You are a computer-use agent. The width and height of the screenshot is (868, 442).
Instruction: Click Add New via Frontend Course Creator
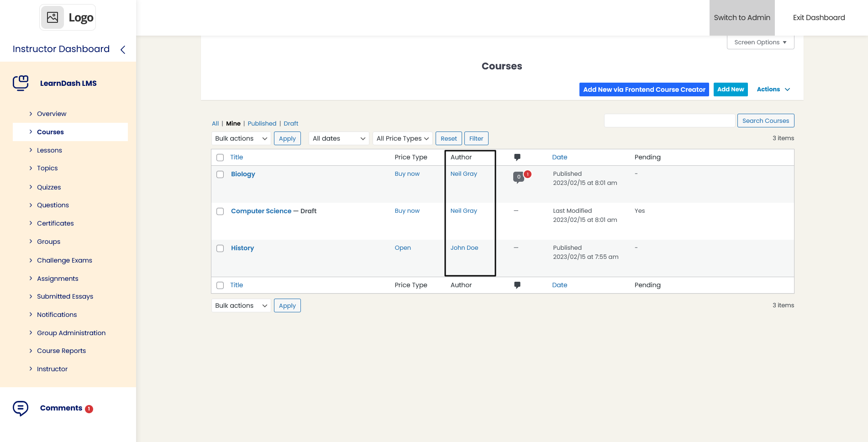pos(644,89)
